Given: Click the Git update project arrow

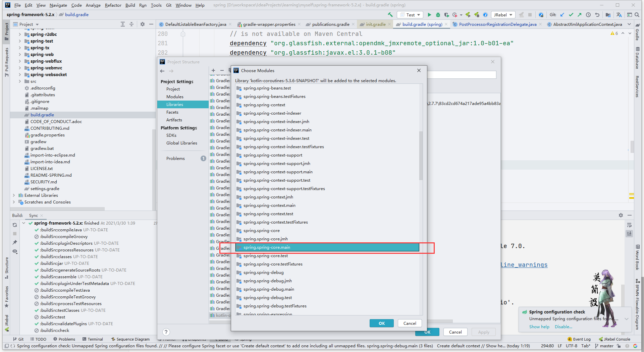Looking at the screenshot, I should click(562, 15).
